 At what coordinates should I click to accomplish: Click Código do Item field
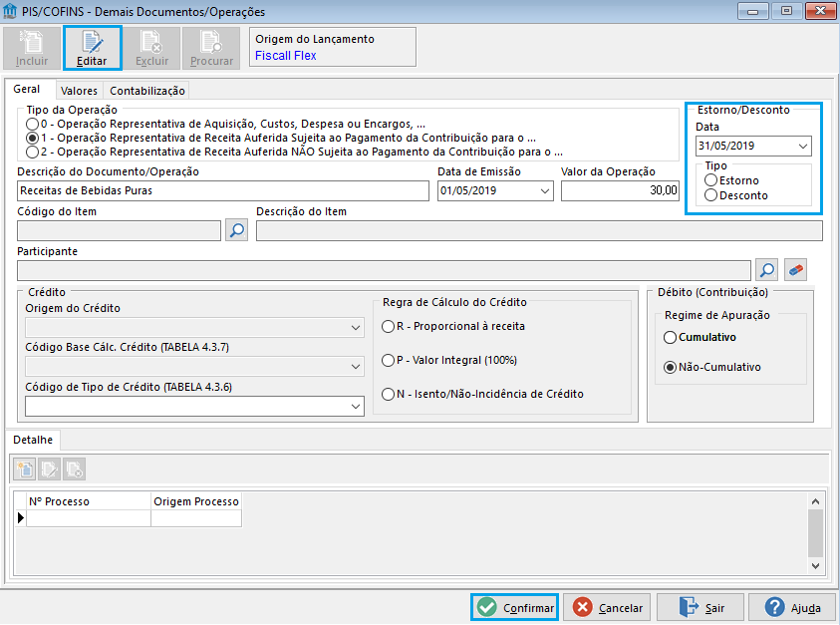tap(119, 230)
